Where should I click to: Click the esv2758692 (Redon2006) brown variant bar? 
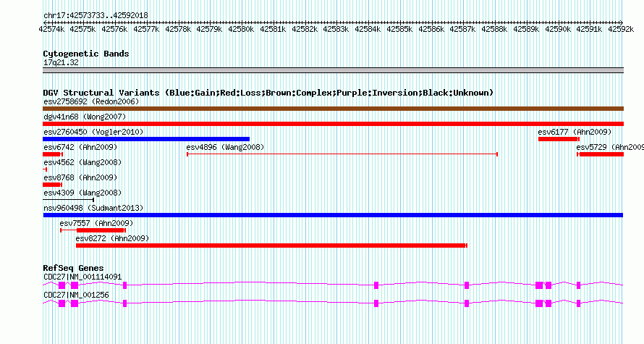(333, 109)
